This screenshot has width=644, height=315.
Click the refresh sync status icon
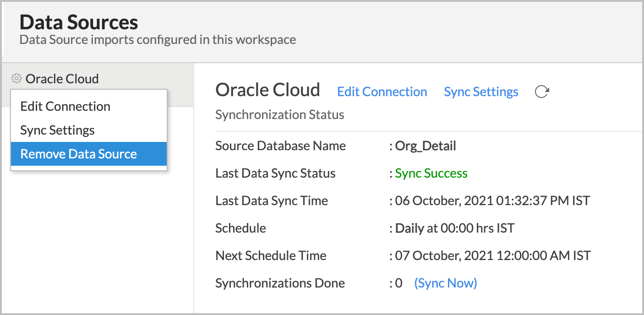pos(542,91)
